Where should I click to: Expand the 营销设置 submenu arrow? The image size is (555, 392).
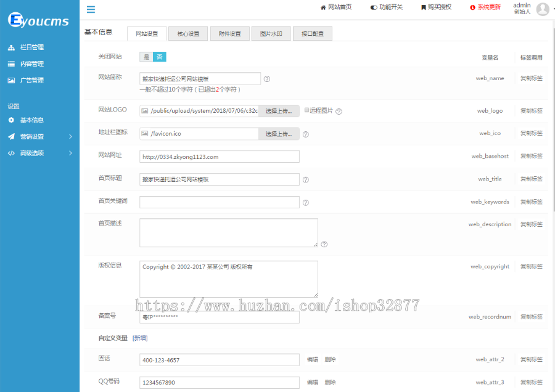click(x=70, y=137)
